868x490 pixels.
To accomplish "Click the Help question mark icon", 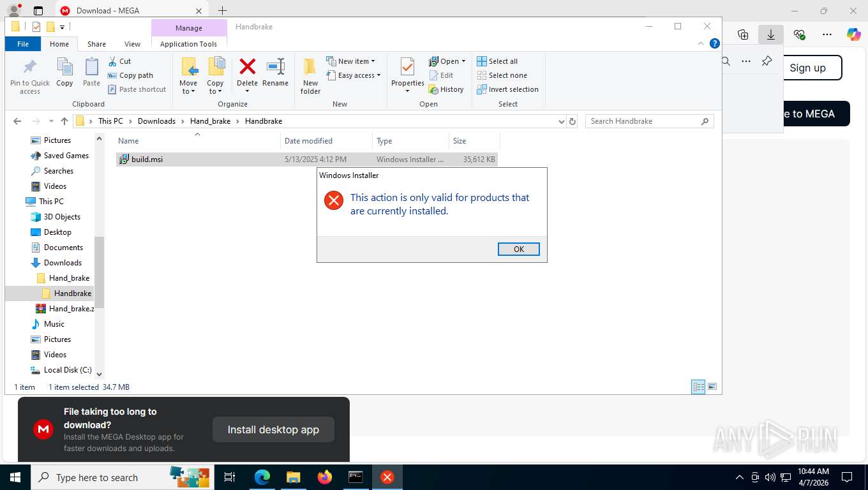I will [x=715, y=44].
